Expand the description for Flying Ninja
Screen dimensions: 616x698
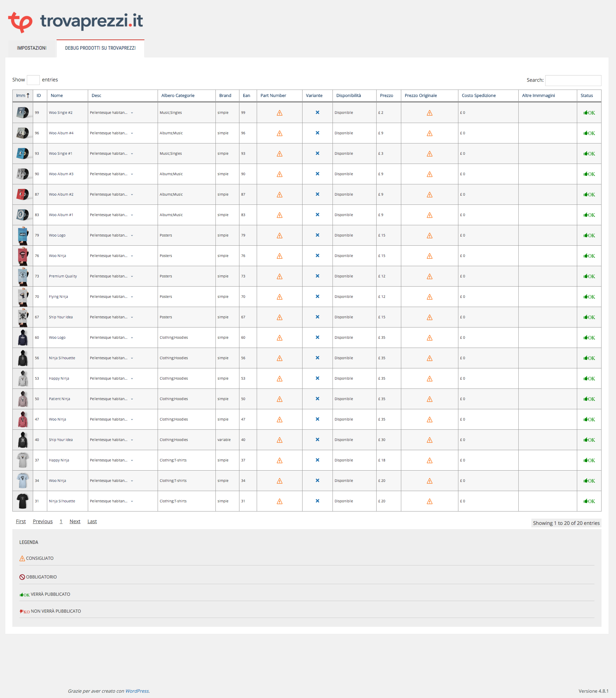point(132,297)
